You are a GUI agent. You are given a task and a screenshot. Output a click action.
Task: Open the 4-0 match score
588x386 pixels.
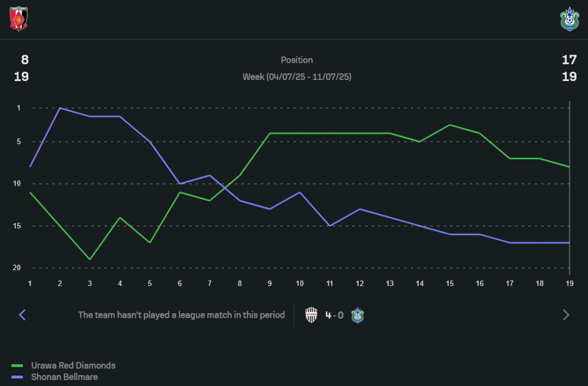[x=335, y=315]
